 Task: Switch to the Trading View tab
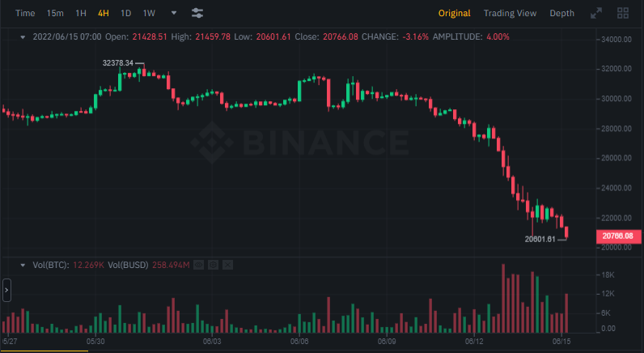[510, 14]
